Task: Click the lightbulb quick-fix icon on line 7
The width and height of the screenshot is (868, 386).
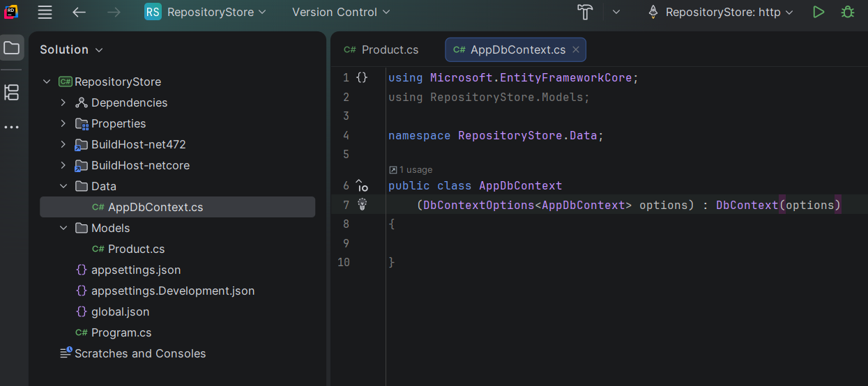Action: 362,204
